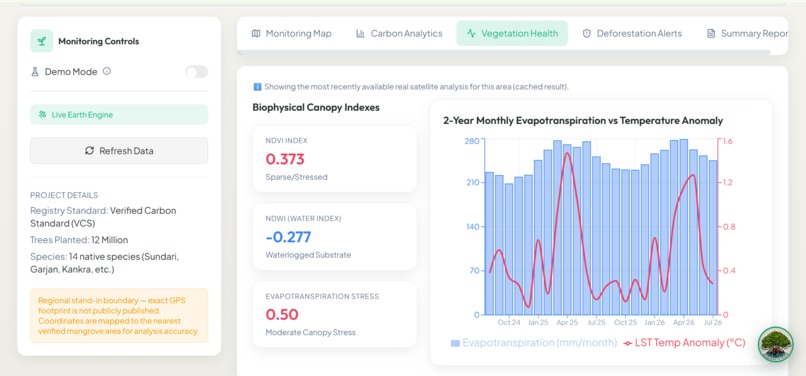The image size is (806, 376).
Task: Select the Vegetation Health tab
Action: pyautogui.click(x=512, y=33)
